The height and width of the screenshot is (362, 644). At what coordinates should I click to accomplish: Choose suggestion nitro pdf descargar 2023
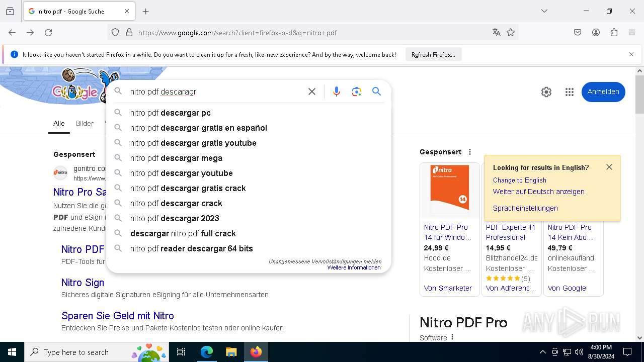(249, 218)
